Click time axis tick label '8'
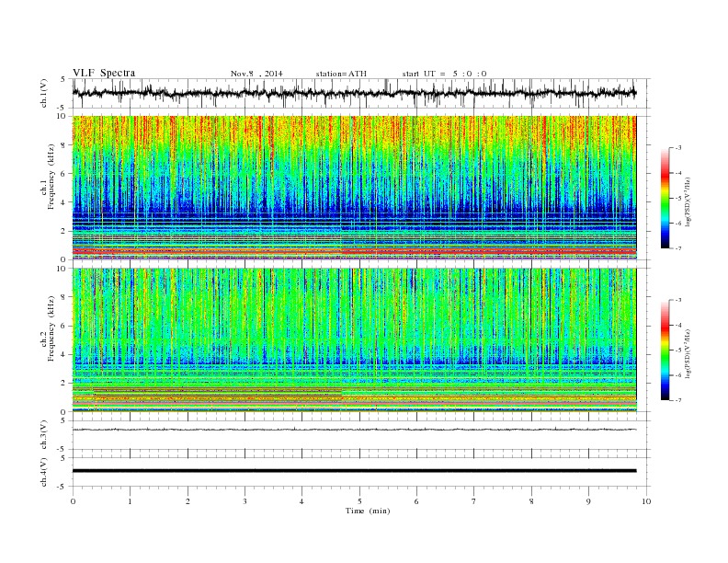 531,501
